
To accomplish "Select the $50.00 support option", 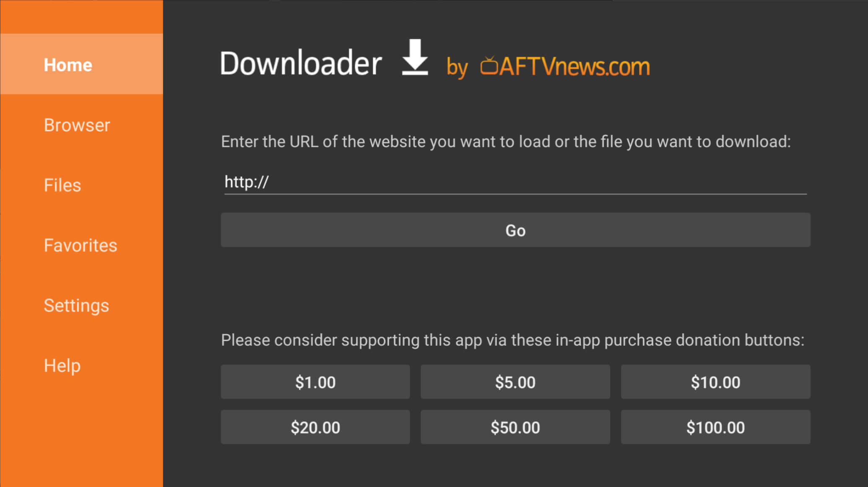I will (x=515, y=427).
